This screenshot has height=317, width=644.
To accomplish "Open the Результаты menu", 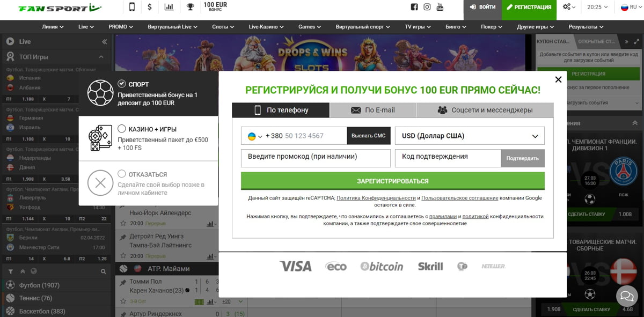I will pyautogui.click(x=586, y=27).
